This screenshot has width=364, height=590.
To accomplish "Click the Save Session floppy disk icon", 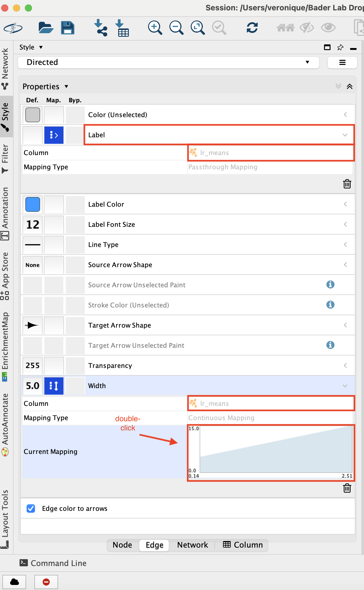I will point(68,28).
